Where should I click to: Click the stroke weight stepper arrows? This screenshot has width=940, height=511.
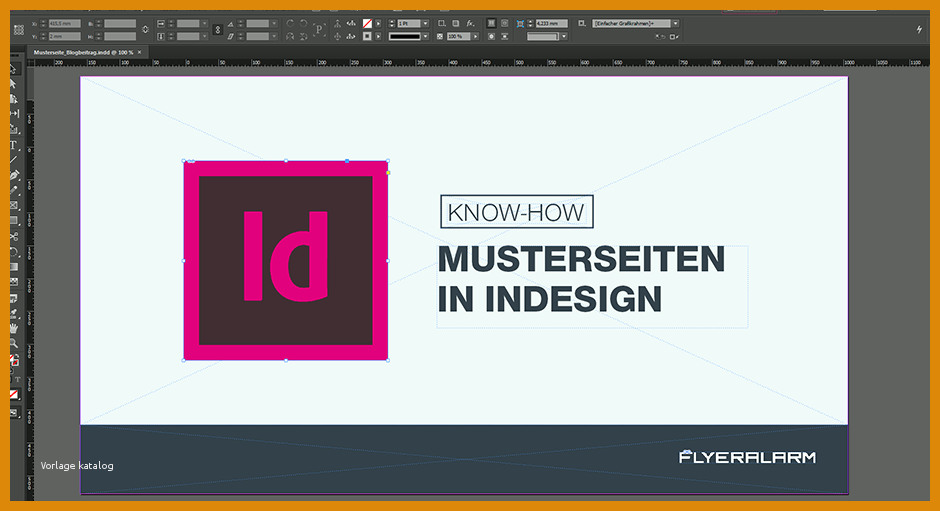(x=391, y=23)
